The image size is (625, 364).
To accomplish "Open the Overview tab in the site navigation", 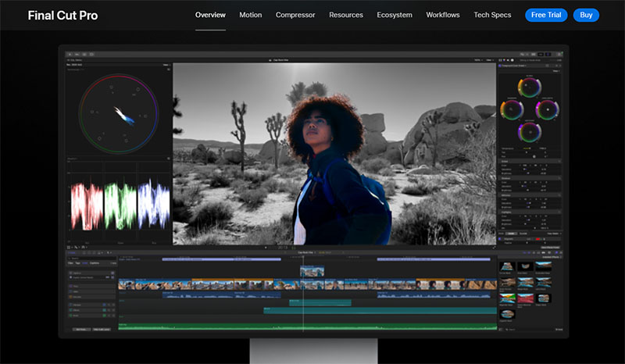I will 210,15.
